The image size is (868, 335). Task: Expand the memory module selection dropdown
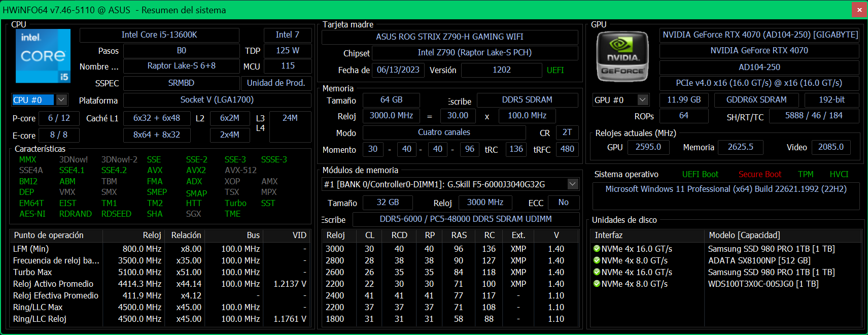pyautogui.click(x=573, y=184)
